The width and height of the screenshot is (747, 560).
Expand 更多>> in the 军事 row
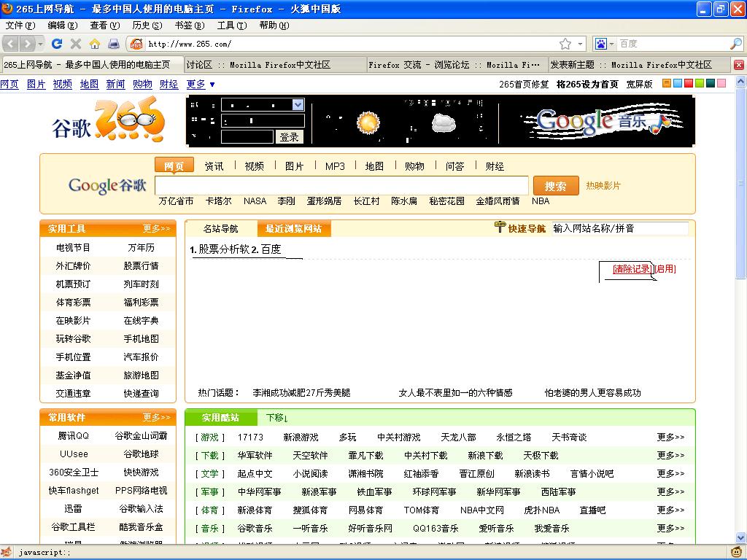[x=670, y=491]
